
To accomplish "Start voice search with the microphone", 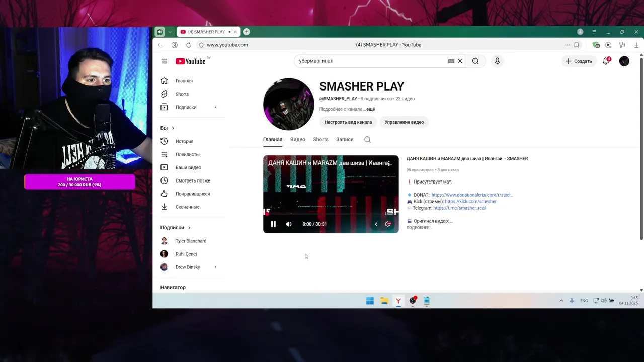I will [497, 61].
